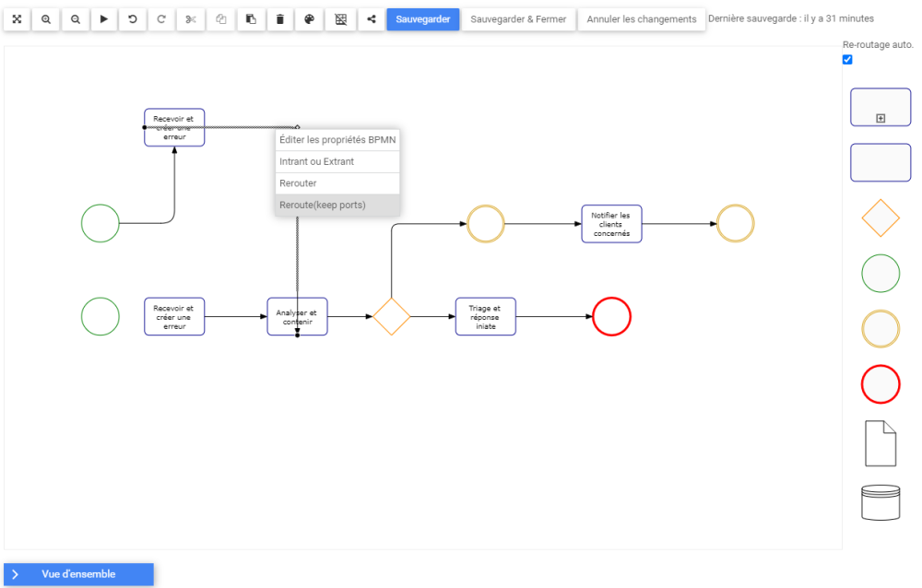The height and width of the screenshot is (588, 922).
Task: Select the data object document shape
Action: 881,443
